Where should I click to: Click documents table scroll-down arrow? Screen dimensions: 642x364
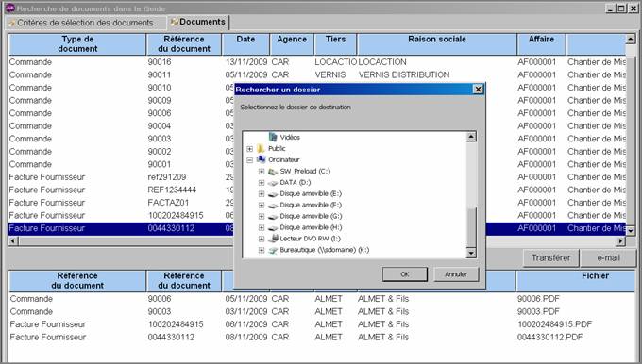(631, 231)
